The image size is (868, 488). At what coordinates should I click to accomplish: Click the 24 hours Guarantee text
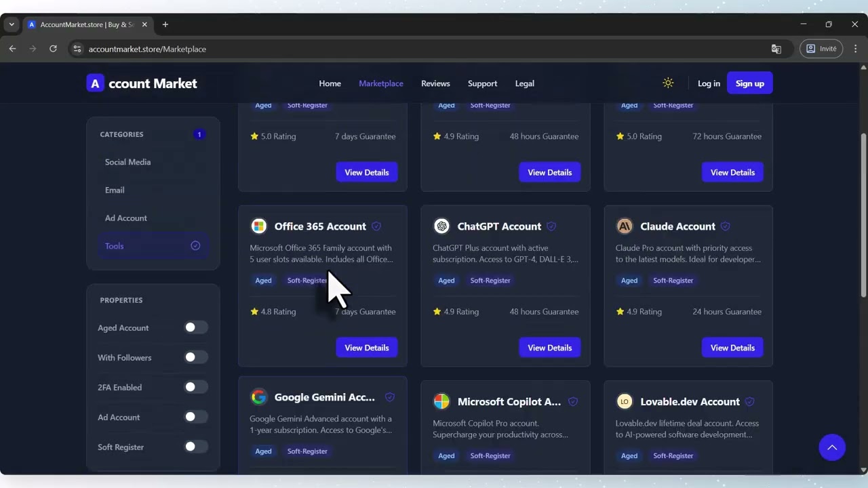(x=727, y=312)
